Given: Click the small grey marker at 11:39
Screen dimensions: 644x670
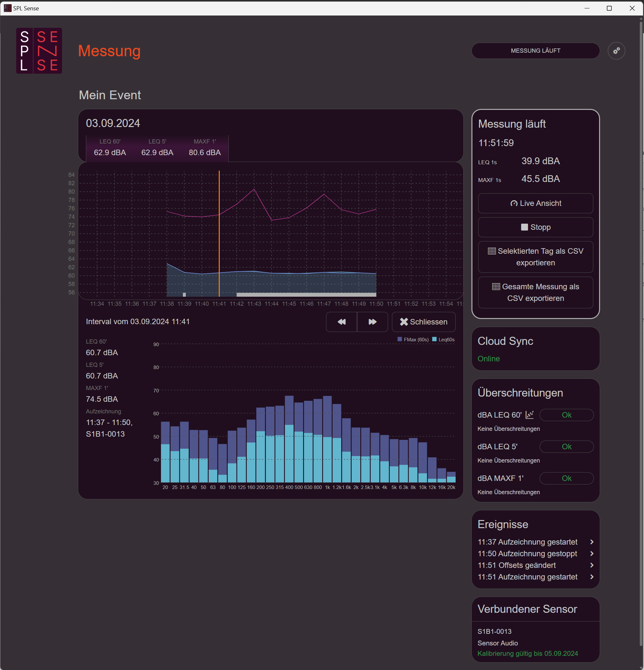Looking at the screenshot, I should point(184,294).
